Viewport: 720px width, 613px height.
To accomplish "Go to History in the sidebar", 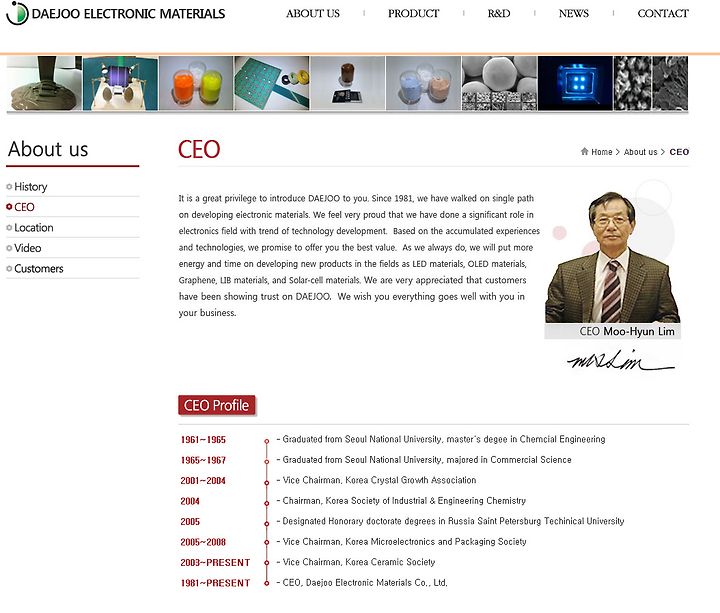I will coord(31,187).
